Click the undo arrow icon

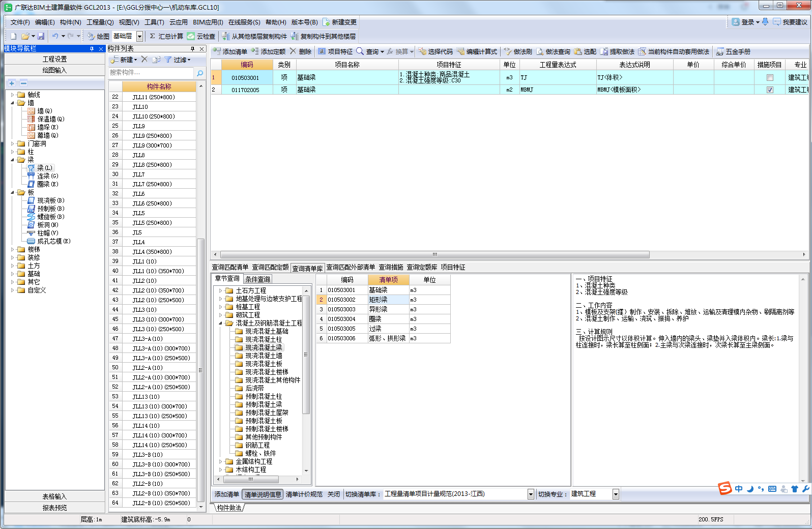(55, 36)
